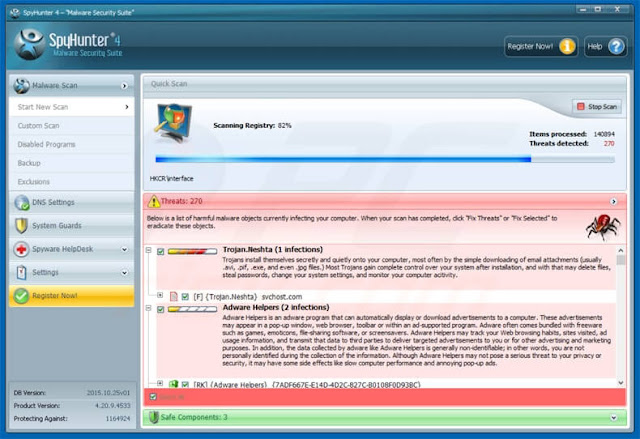This screenshot has width=640, height=439.
Task: Click Register Now! in the header
Action: 541,47
